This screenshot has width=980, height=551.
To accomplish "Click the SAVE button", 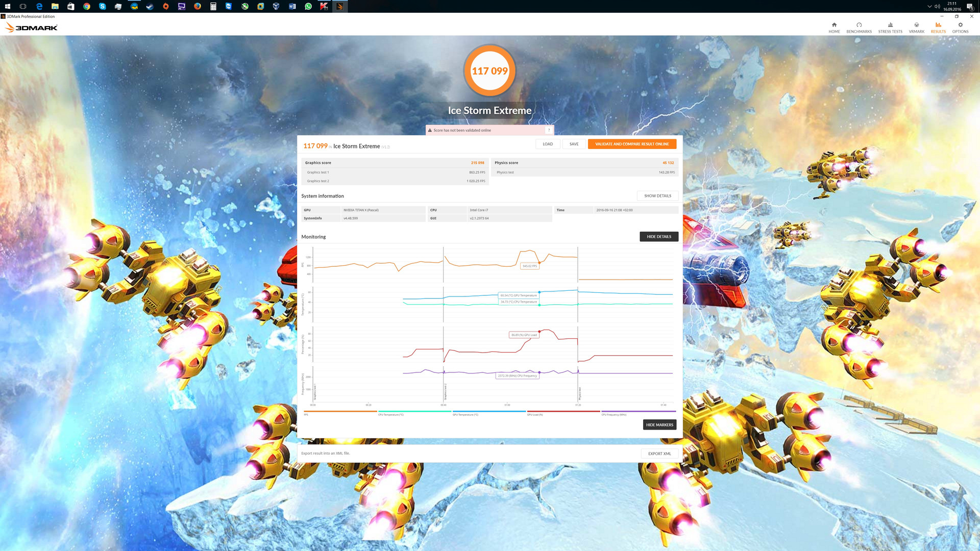I will click(x=574, y=144).
